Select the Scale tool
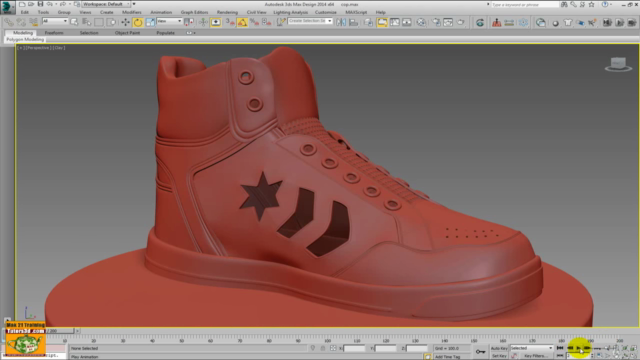 coord(150,22)
